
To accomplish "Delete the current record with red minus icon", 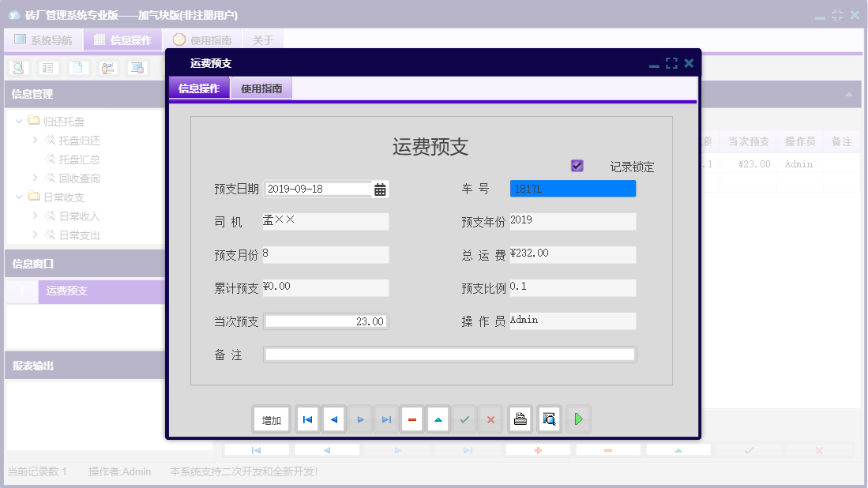I will point(411,419).
